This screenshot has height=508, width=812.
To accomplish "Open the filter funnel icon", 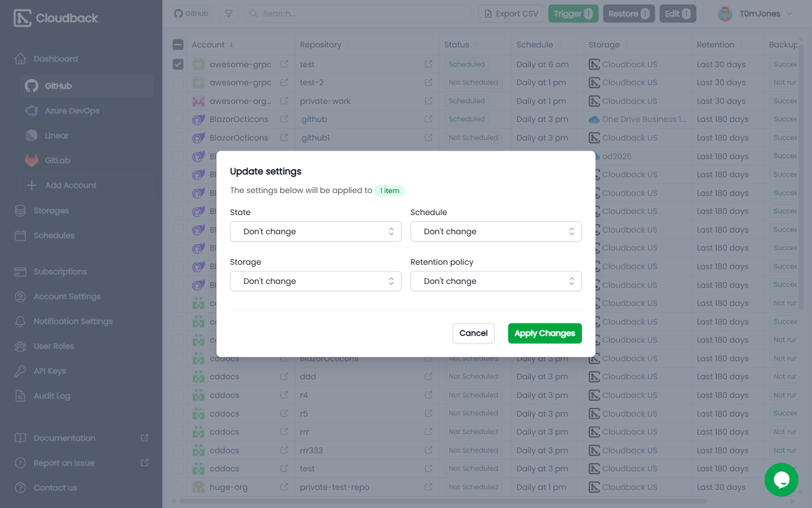I will 228,14.
